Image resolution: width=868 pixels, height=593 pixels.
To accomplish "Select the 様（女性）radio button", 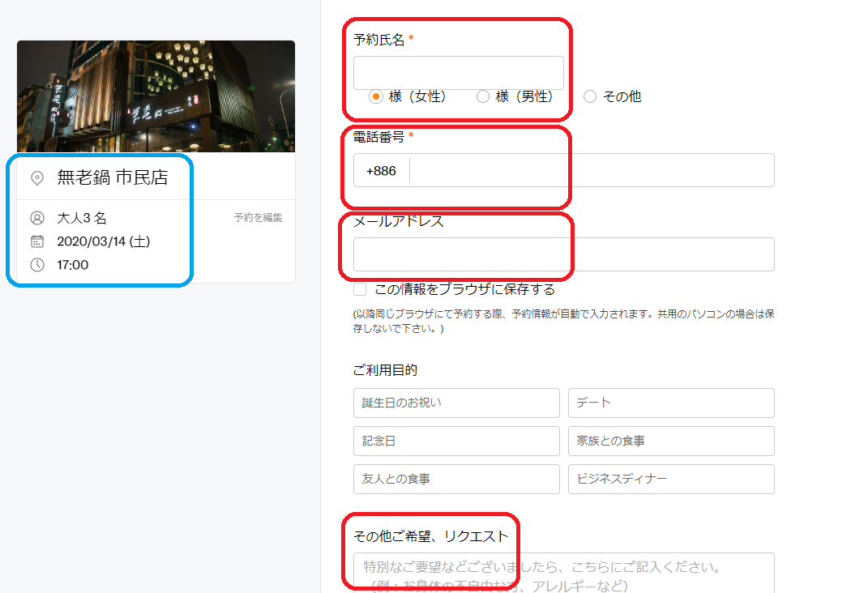I will pos(376,96).
